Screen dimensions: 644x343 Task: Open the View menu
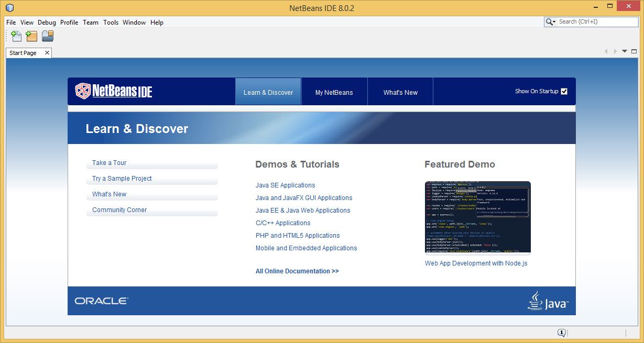(x=27, y=23)
